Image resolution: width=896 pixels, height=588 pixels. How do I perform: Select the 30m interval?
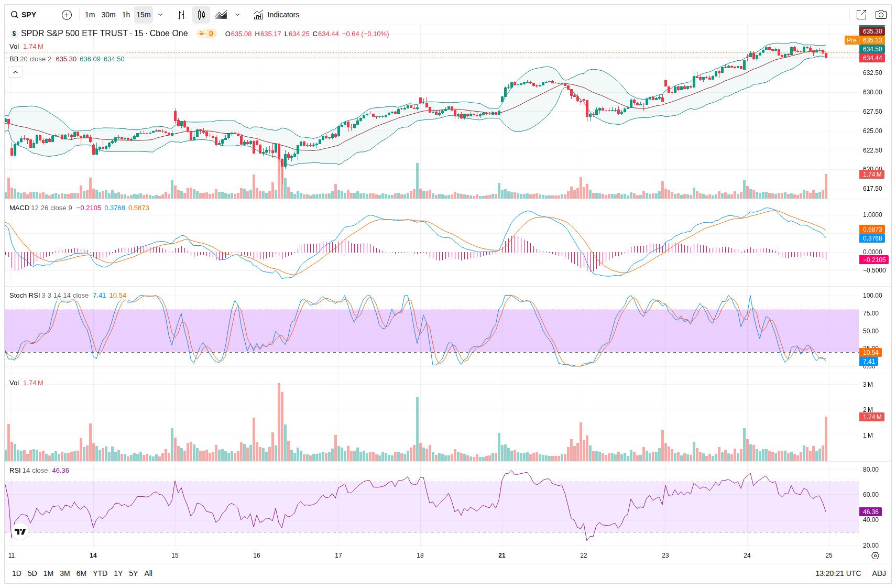coord(108,15)
